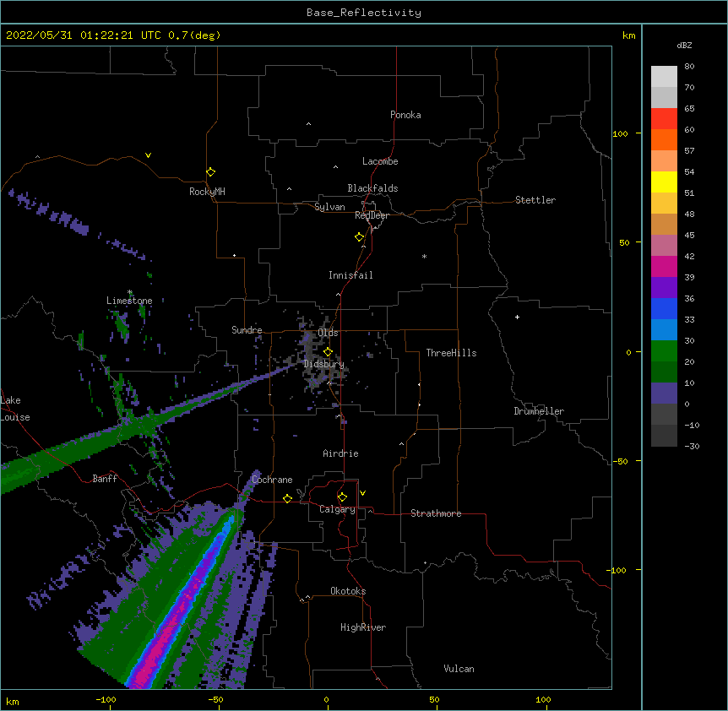
Task: Click the RedDeer city label
Action: [372, 215]
